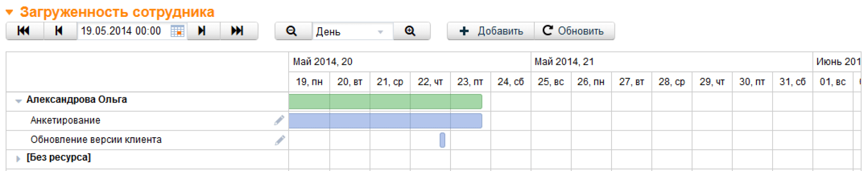Go to previous period arrow icon
The image size is (868, 171).
60,31
